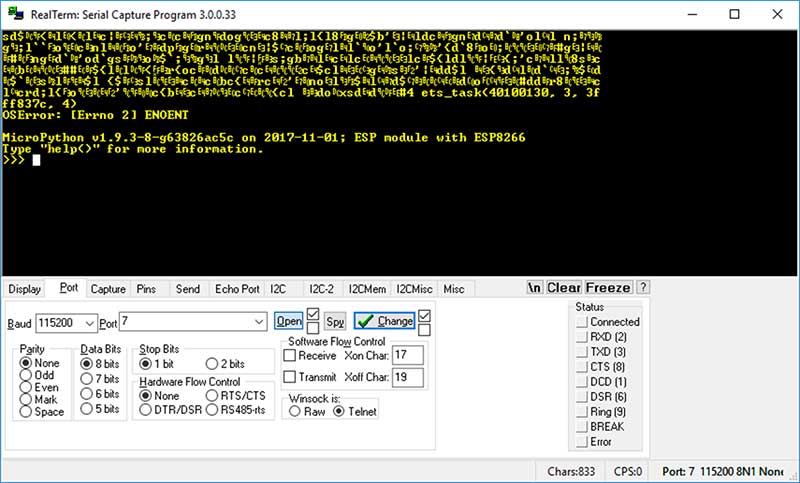
Task: Select 7 bits data bits option
Action: (x=85, y=379)
